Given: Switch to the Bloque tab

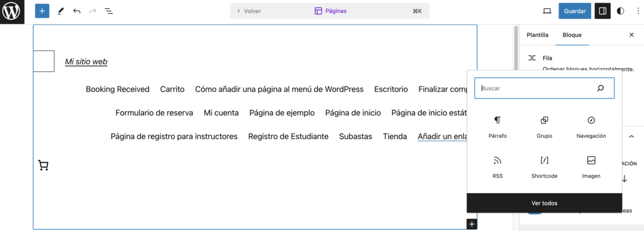Looking at the screenshot, I should point(572,35).
